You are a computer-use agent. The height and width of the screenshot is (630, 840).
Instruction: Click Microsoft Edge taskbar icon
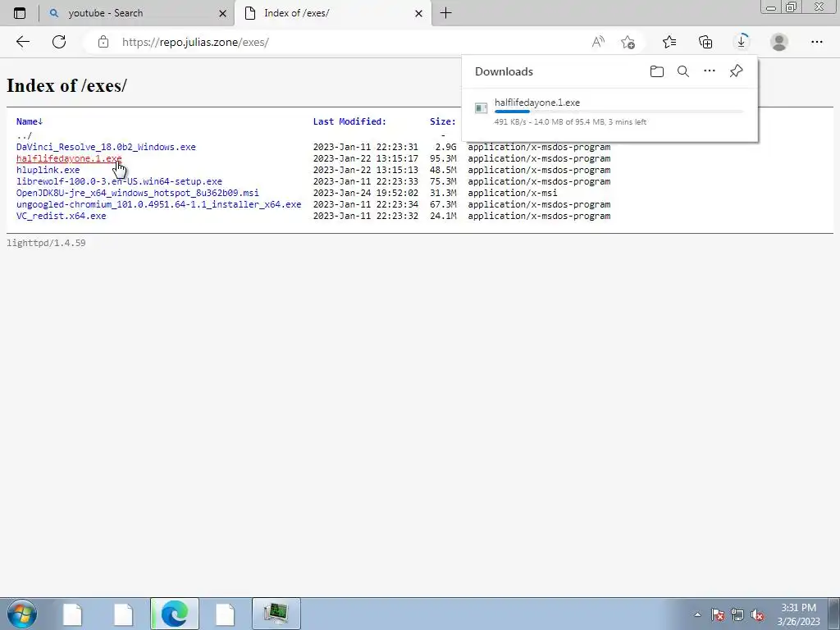click(x=175, y=614)
